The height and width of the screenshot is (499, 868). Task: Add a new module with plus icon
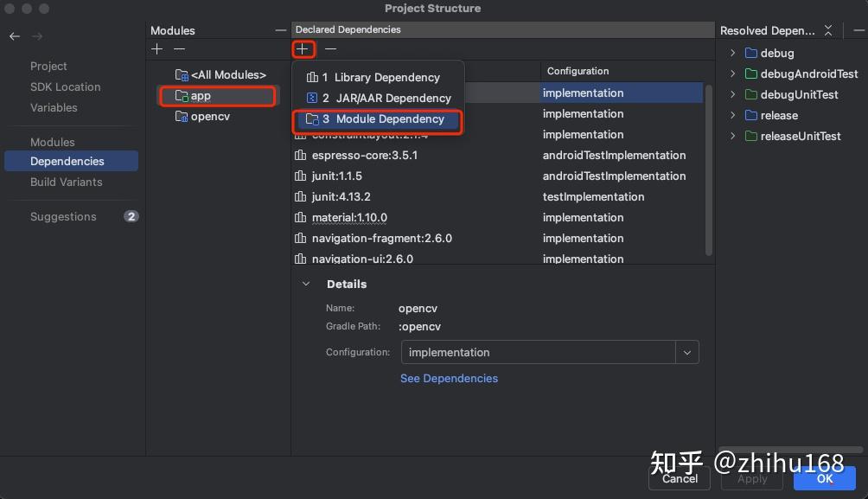pyautogui.click(x=156, y=49)
